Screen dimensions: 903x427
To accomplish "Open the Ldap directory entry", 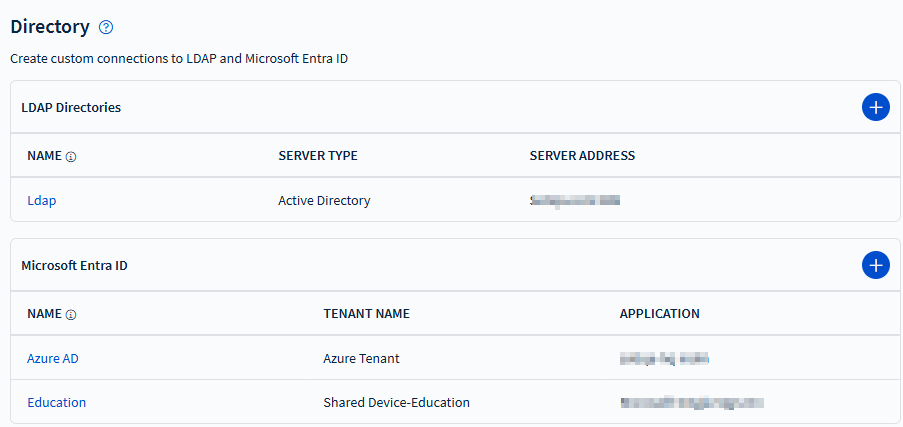I will (x=42, y=201).
